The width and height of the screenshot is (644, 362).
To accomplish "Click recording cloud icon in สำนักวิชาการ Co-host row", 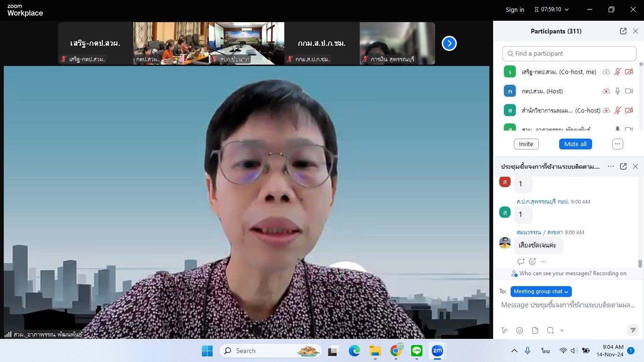I will (606, 110).
